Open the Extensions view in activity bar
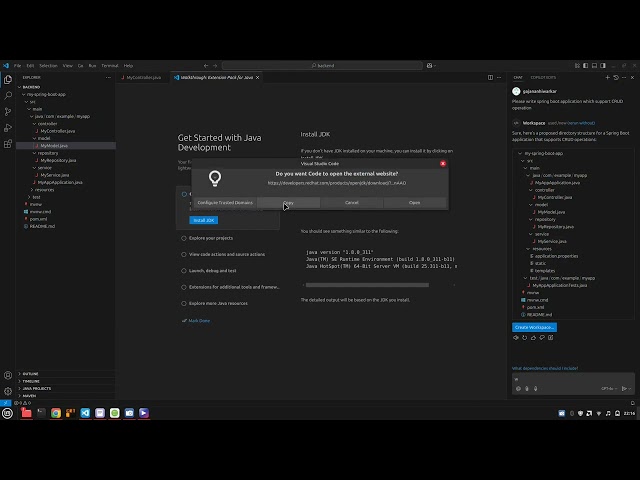 (x=8, y=144)
